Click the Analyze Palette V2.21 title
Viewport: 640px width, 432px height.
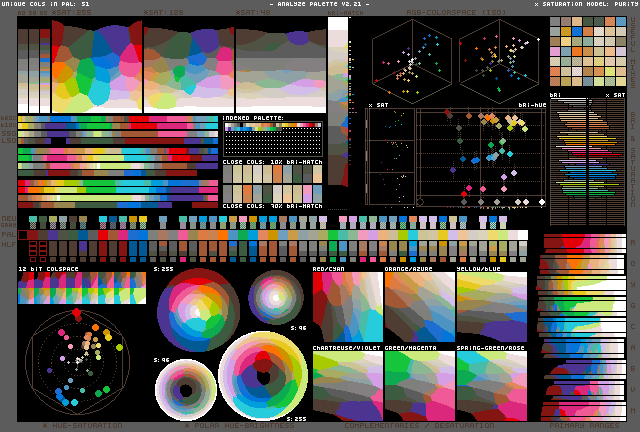318,4
